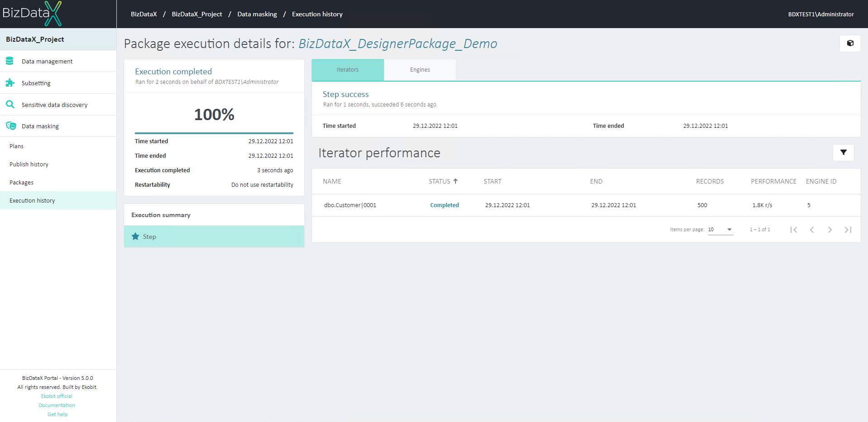Click the Data masking masks icon
Viewport: 868px width, 422px height.
11,126
